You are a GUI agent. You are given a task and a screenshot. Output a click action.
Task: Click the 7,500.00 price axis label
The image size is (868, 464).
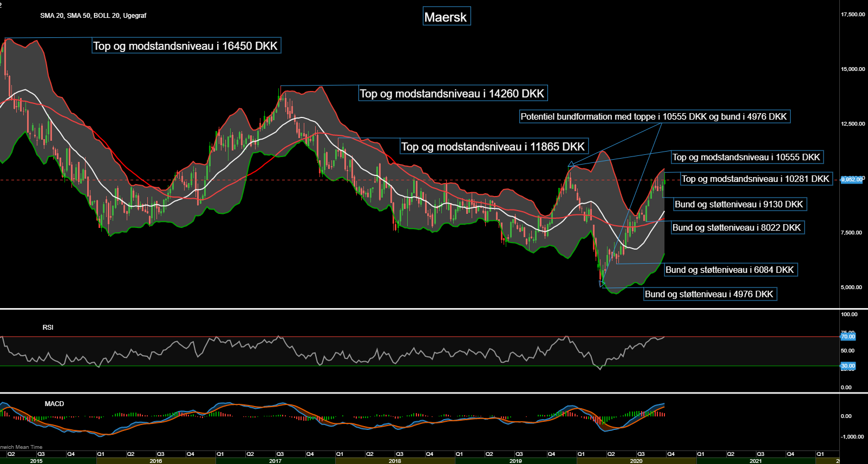coord(851,233)
